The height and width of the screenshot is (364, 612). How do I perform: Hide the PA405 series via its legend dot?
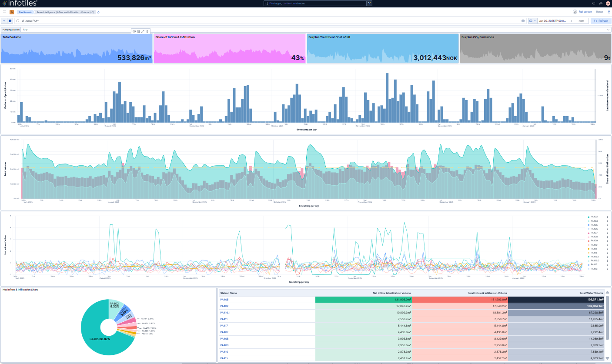pos(589,225)
